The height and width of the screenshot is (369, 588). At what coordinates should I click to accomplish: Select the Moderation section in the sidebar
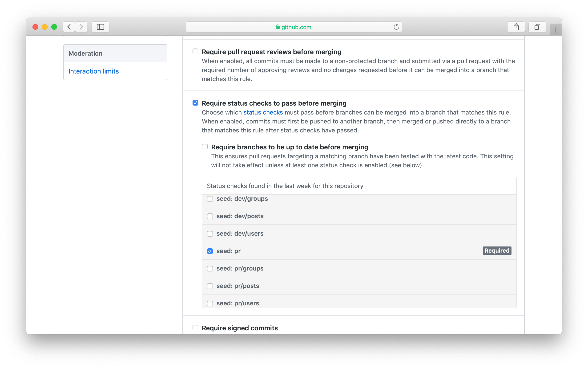pyautogui.click(x=86, y=53)
